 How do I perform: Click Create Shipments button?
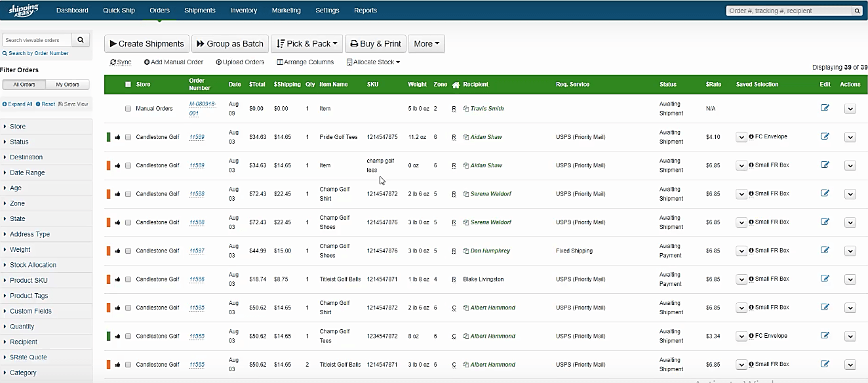click(x=147, y=44)
